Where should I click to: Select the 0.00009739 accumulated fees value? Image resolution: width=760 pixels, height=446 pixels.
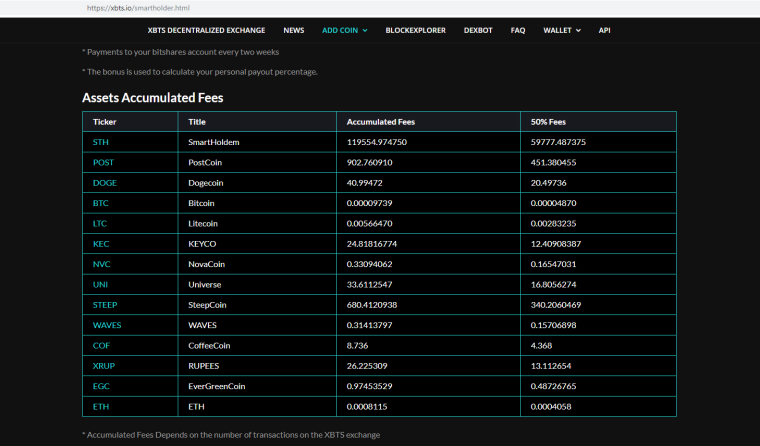tap(369, 203)
